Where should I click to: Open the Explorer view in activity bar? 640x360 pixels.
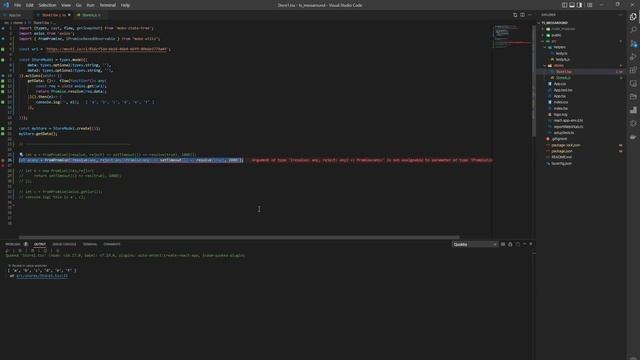point(633,17)
